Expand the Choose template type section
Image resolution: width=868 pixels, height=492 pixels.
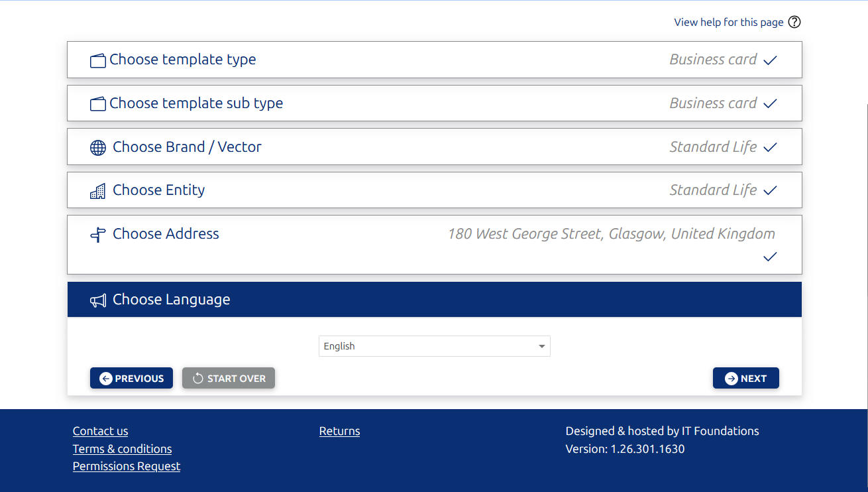click(x=183, y=60)
